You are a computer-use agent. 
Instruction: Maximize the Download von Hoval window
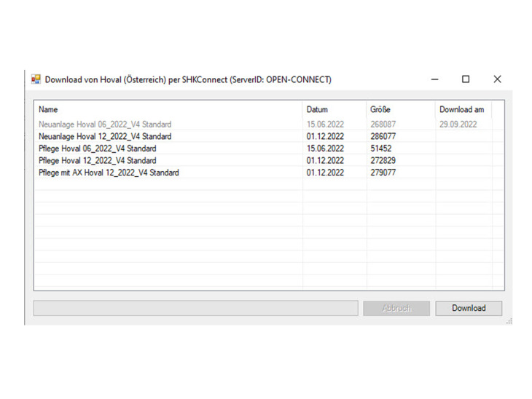pyautogui.click(x=466, y=79)
